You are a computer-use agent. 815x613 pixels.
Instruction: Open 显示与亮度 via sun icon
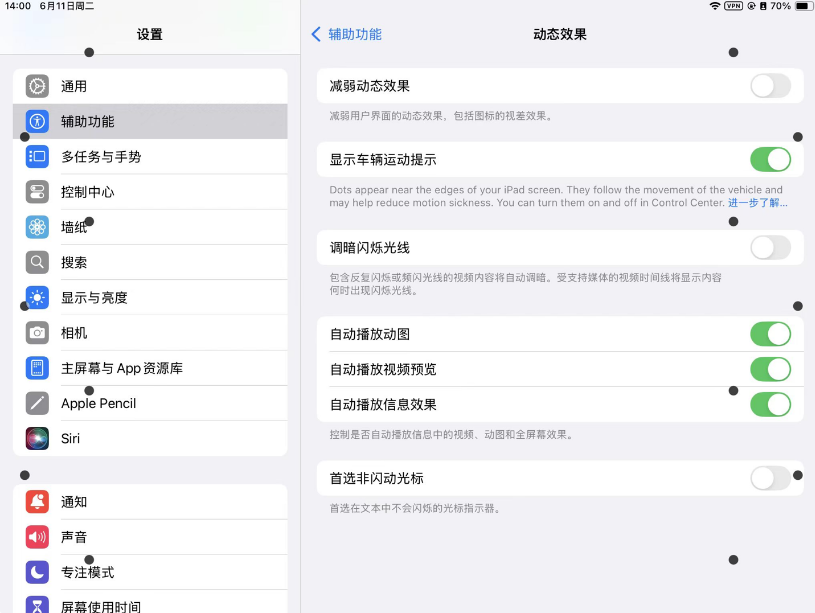(37, 297)
